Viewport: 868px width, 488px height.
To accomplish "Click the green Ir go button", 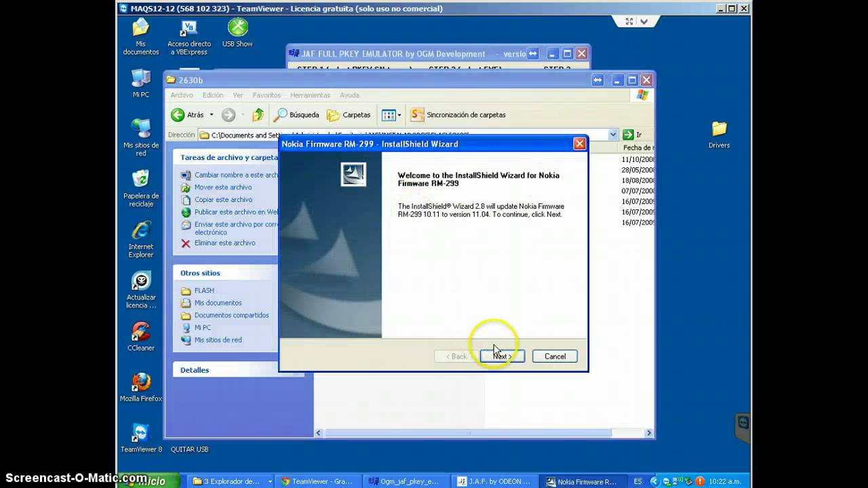I will click(632, 135).
